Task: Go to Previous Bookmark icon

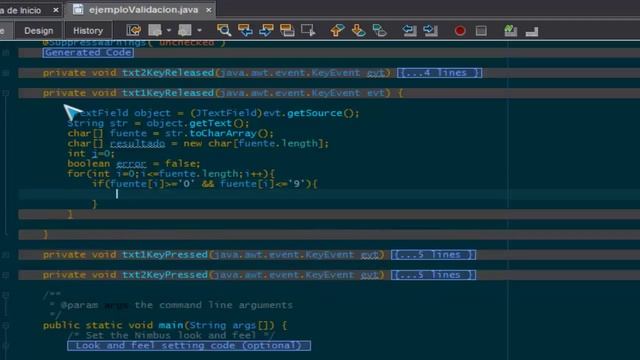Action: tap(337, 31)
